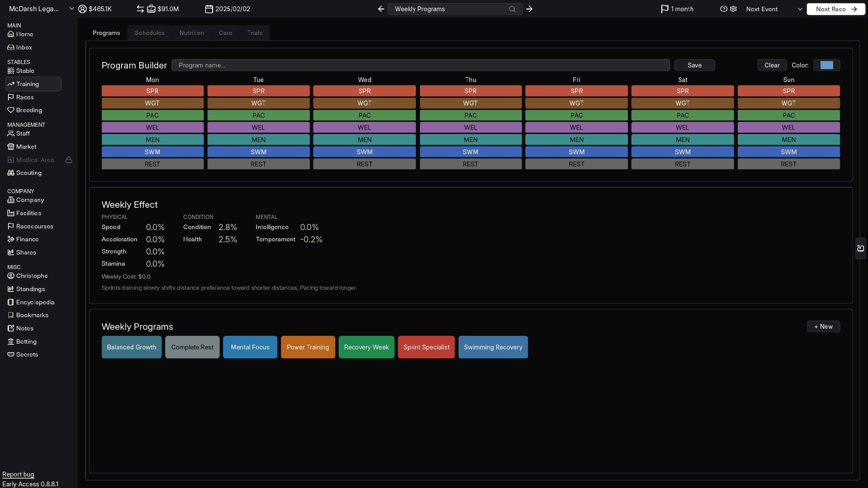The height and width of the screenshot is (488, 868).
Task: Click the help question mark icon
Action: pyautogui.click(x=723, y=9)
